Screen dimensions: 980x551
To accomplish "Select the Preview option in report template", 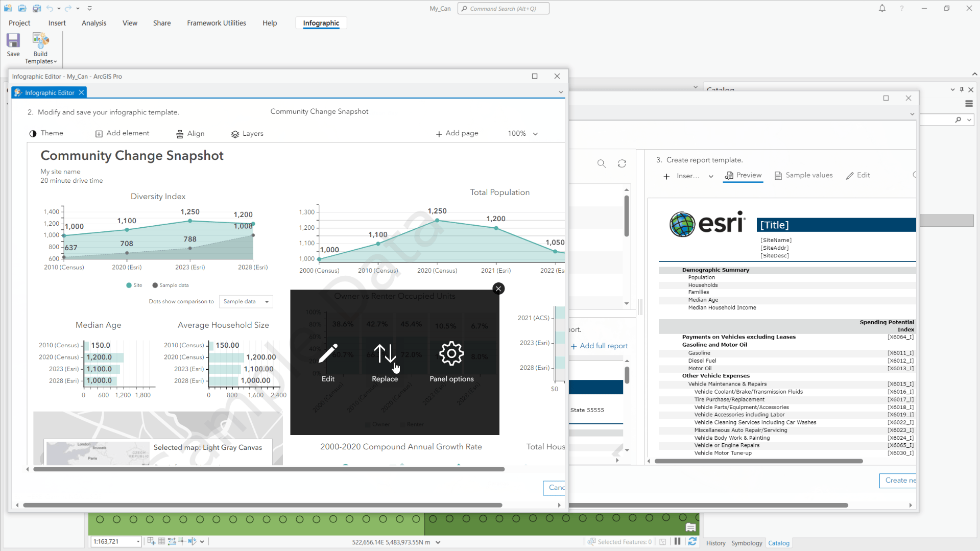I will tap(743, 175).
